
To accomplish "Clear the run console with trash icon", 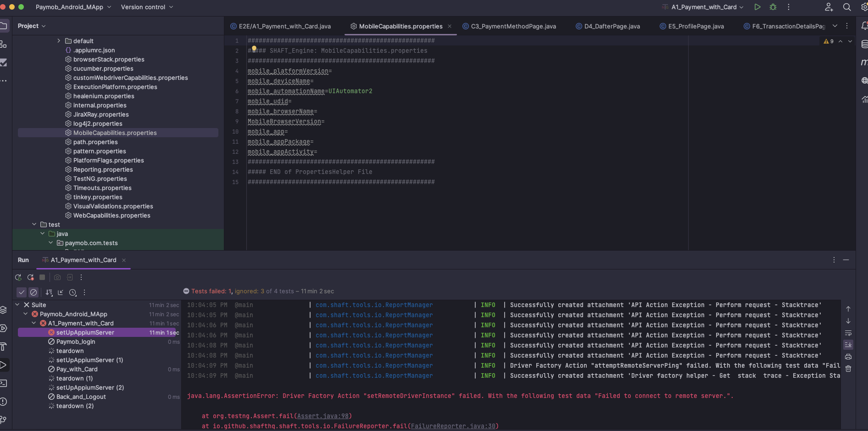I will pyautogui.click(x=848, y=369).
